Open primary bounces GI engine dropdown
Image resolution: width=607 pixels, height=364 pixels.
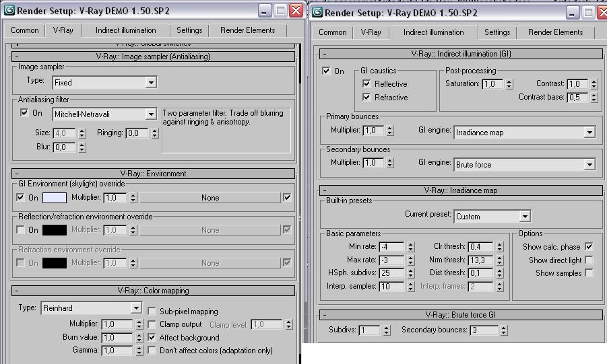(x=524, y=133)
